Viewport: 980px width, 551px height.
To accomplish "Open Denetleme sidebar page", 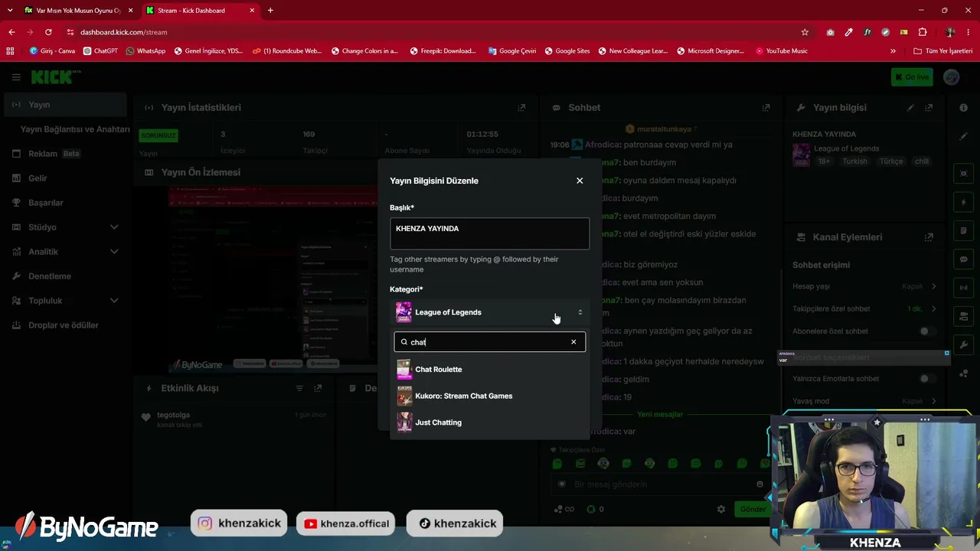I will pyautogui.click(x=64, y=276).
